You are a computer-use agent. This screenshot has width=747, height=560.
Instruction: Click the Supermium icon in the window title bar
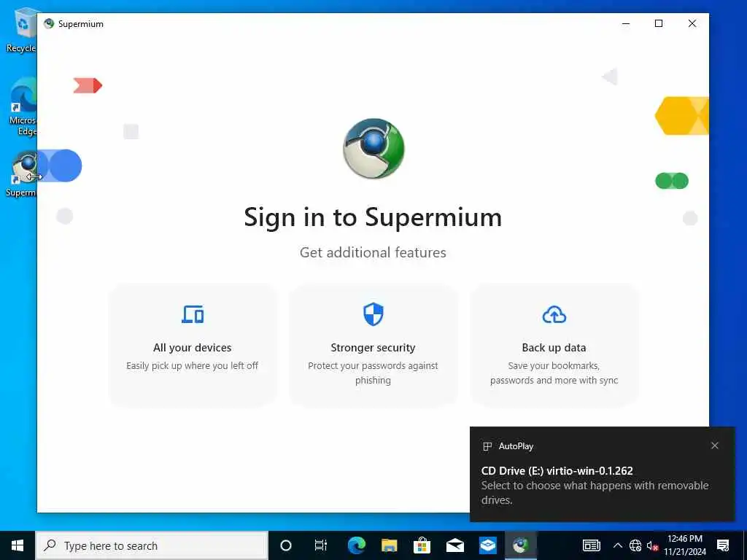click(49, 23)
